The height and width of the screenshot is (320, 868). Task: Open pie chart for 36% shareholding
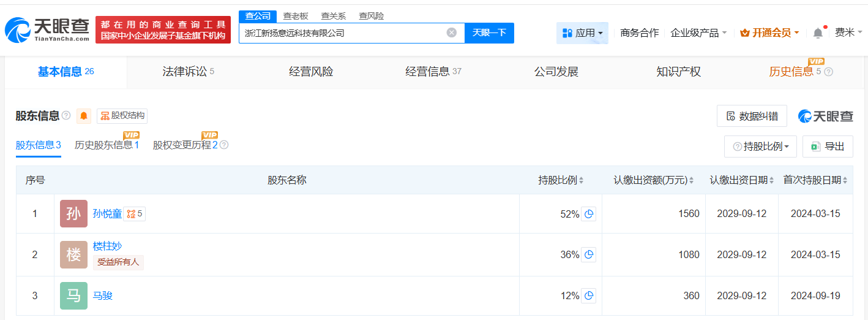coord(588,254)
